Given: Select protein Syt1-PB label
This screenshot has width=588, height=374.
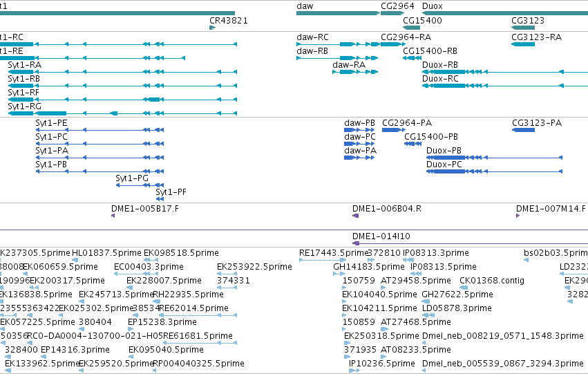Looking at the screenshot, I should 51,165.
